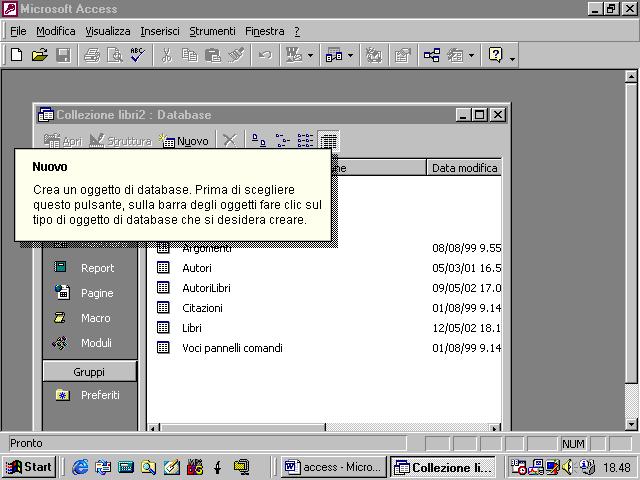Open Print Preview from the toolbar
The width and height of the screenshot is (640, 480).
click(x=115, y=55)
